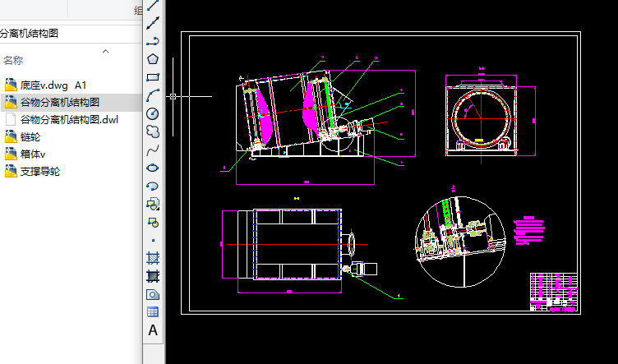Select the Circle tool

pos(153,113)
